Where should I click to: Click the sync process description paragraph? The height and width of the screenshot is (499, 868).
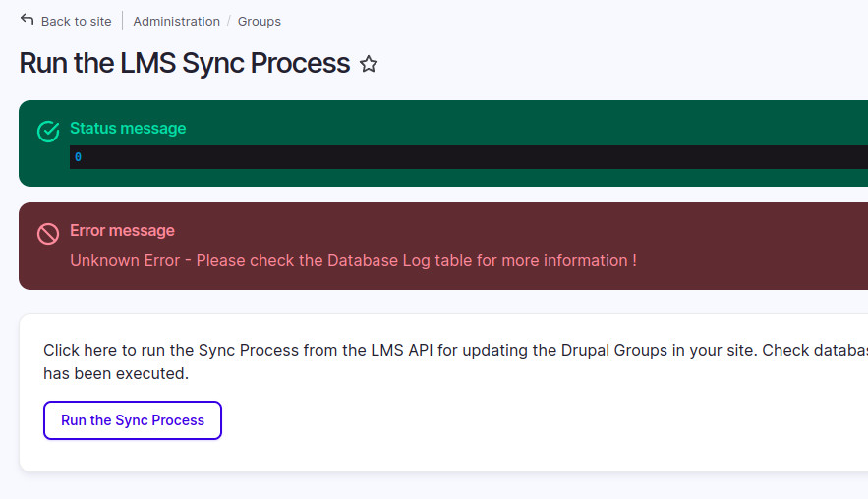[x=455, y=361]
